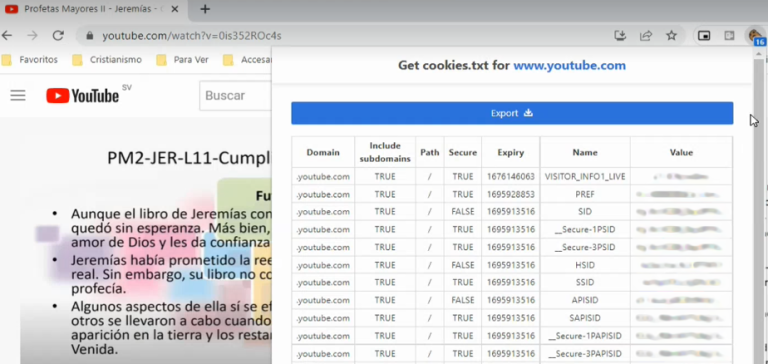
Task: Click the Path column header
Action: [x=430, y=152]
